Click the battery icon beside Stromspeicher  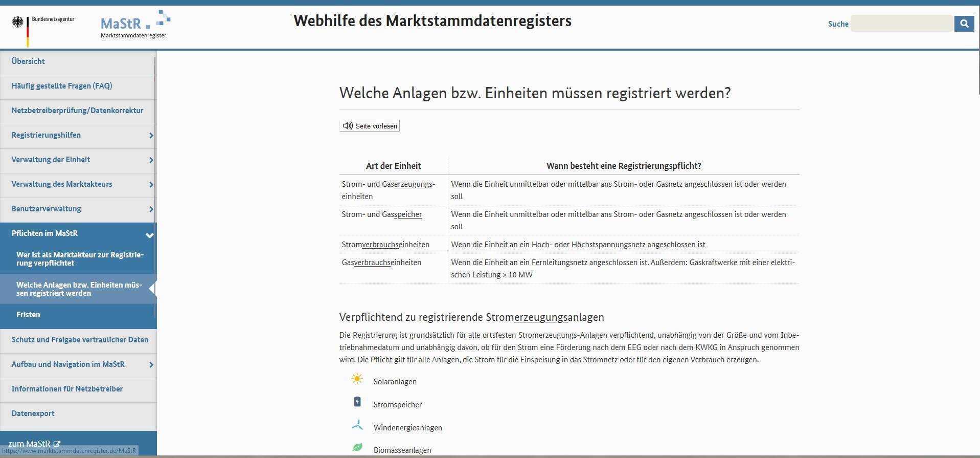357,402
